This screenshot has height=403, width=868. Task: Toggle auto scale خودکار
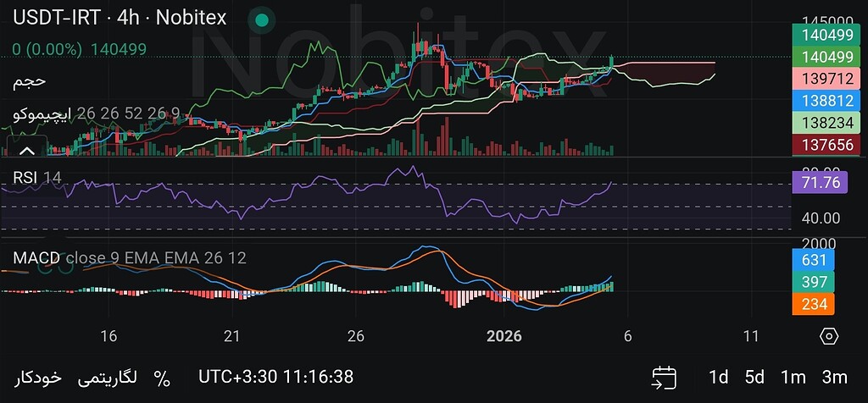pos(37,378)
